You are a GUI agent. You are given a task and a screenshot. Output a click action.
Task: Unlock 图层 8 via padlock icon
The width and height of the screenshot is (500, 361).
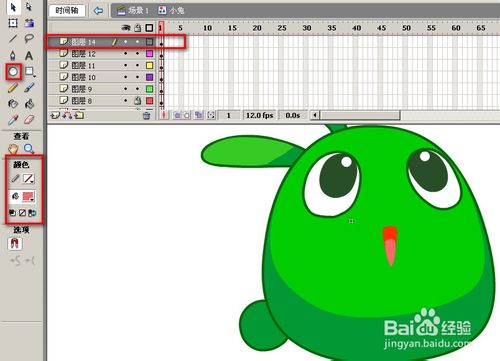[138, 100]
